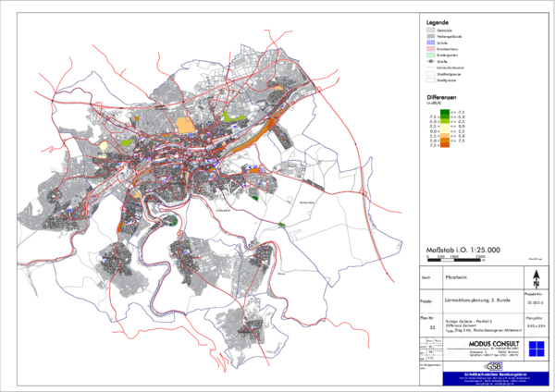The width and height of the screenshot is (555, 392).
Task: Click the Krankenhaus pink legend symbol
Action: coord(432,51)
